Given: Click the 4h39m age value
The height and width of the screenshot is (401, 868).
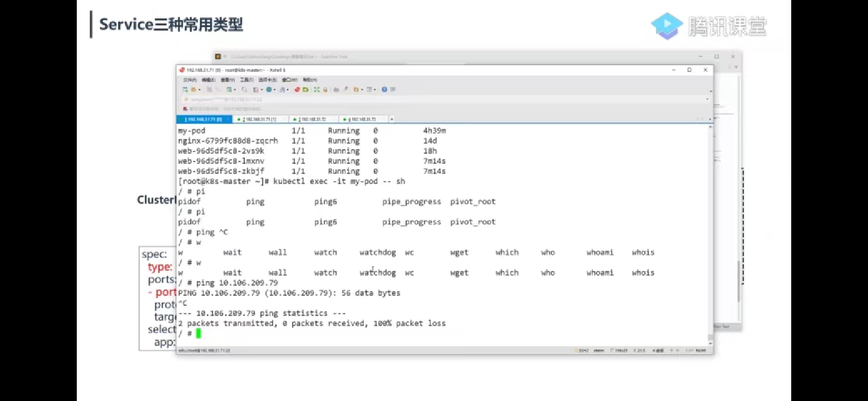Looking at the screenshot, I should (435, 131).
